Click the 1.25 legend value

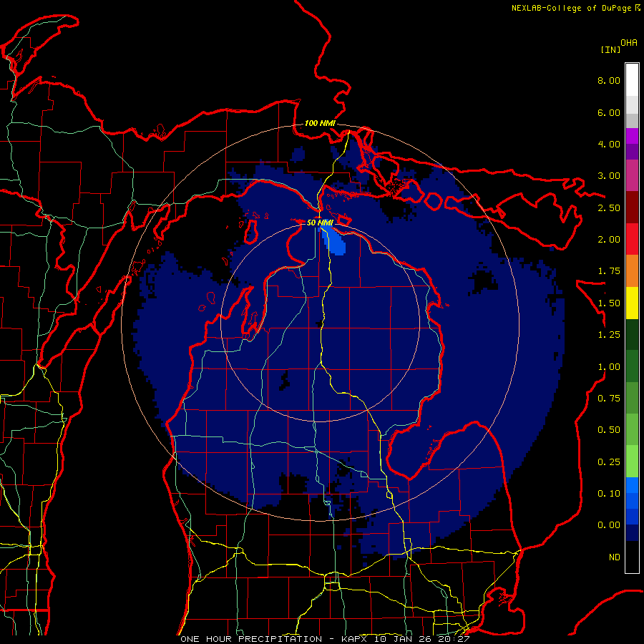click(x=609, y=335)
